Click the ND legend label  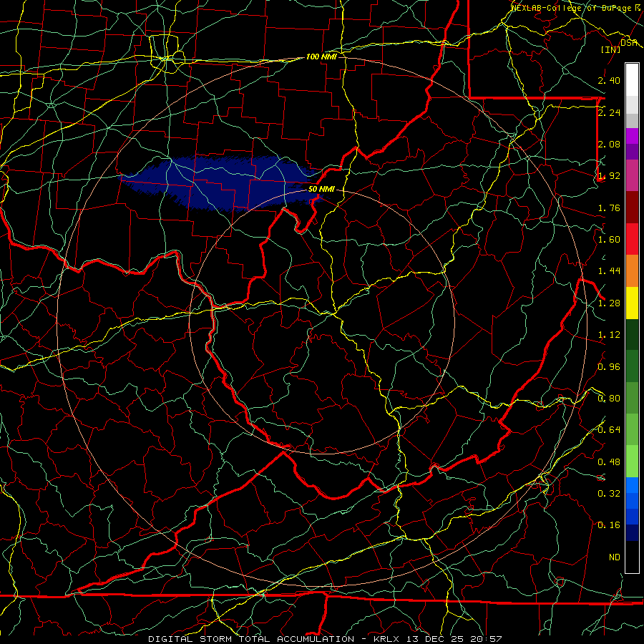click(x=615, y=557)
